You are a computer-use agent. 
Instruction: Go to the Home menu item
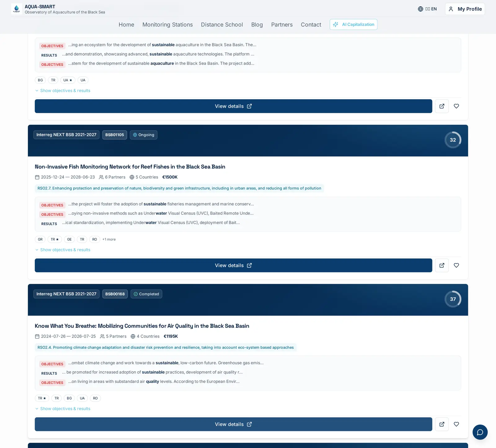click(126, 25)
